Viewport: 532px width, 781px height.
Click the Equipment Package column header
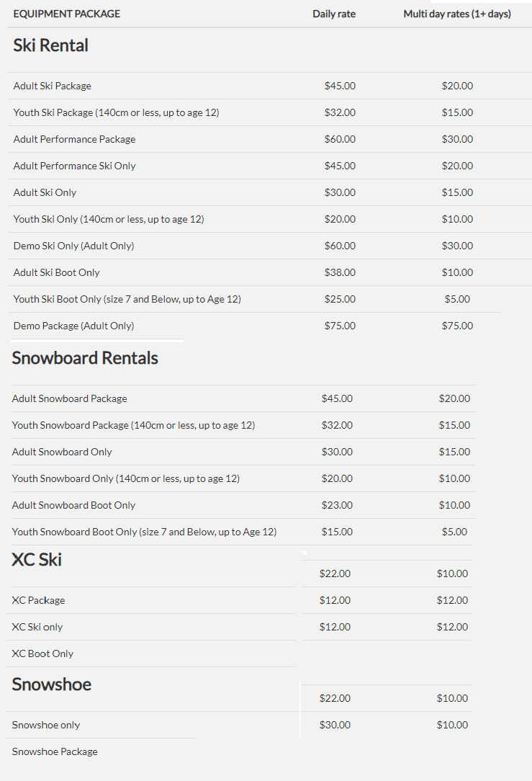pos(67,14)
